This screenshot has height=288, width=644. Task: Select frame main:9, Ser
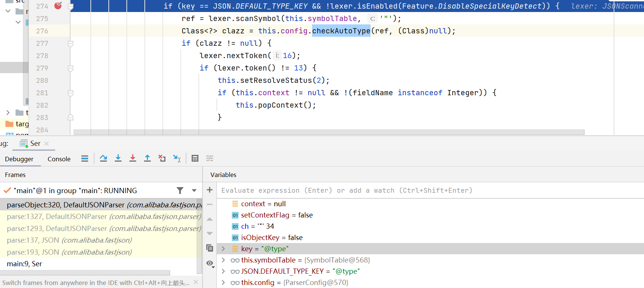[x=98, y=264]
